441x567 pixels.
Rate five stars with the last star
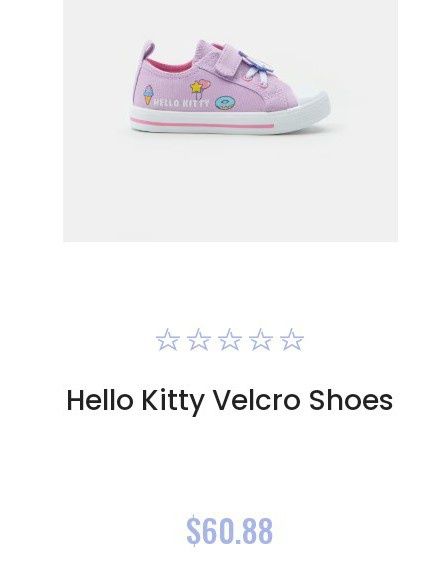click(292, 340)
